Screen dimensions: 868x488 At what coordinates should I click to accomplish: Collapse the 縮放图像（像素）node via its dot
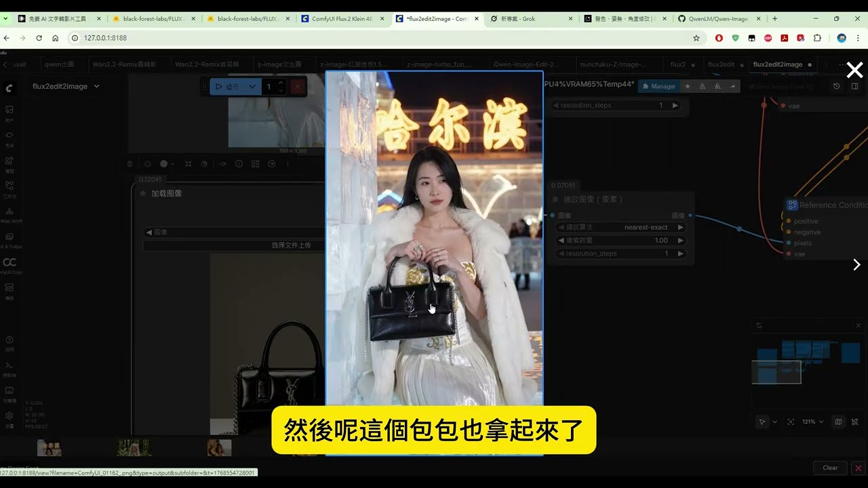[555, 199]
